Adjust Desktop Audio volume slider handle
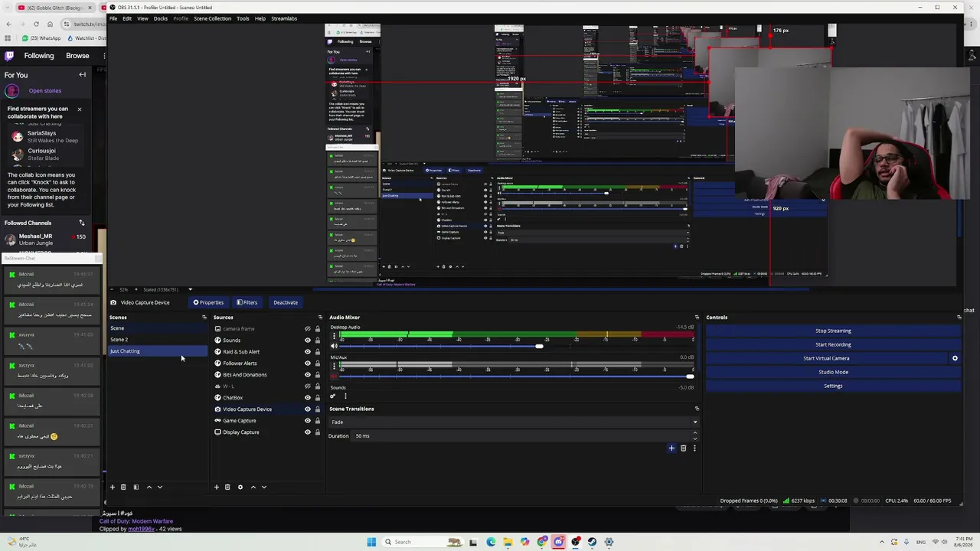Viewport: 980px width, 551px height. [539, 347]
